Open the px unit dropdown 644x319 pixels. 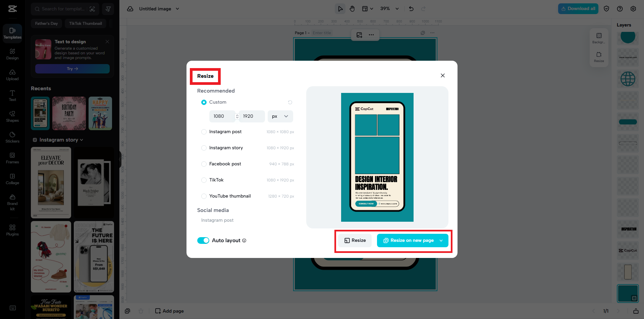coord(280,116)
